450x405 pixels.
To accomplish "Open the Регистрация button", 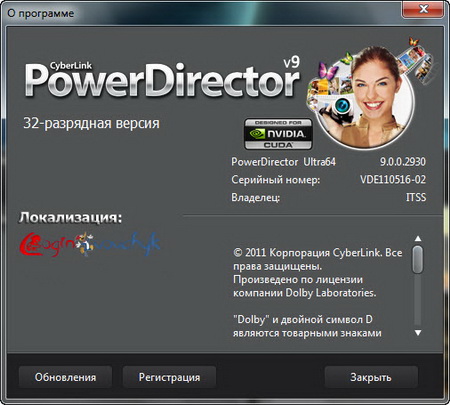I will coord(169,377).
